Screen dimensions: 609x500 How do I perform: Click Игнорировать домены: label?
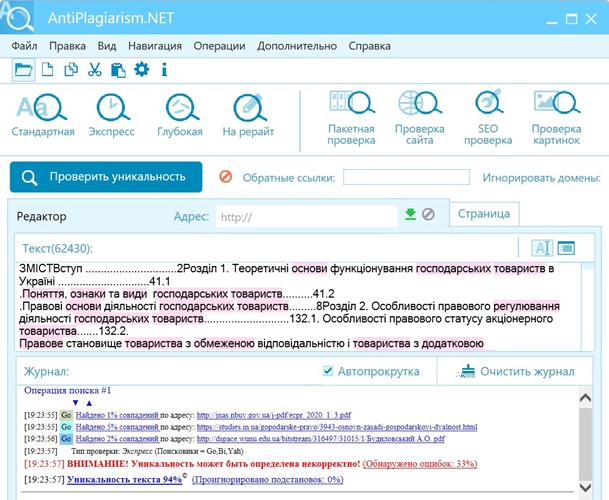(x=541, y=178)
